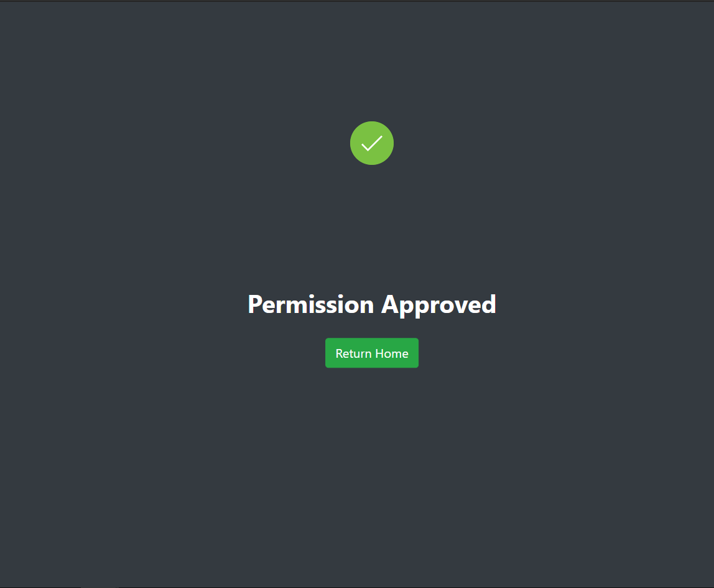The image size is (714, 588).
Task: Select the circular tick status icon
Action: tap(371, 143)
